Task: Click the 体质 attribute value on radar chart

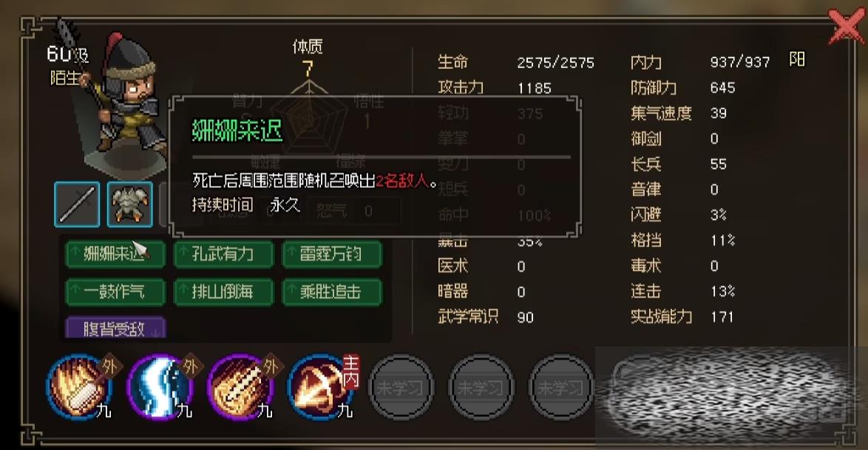Action: 308,69
